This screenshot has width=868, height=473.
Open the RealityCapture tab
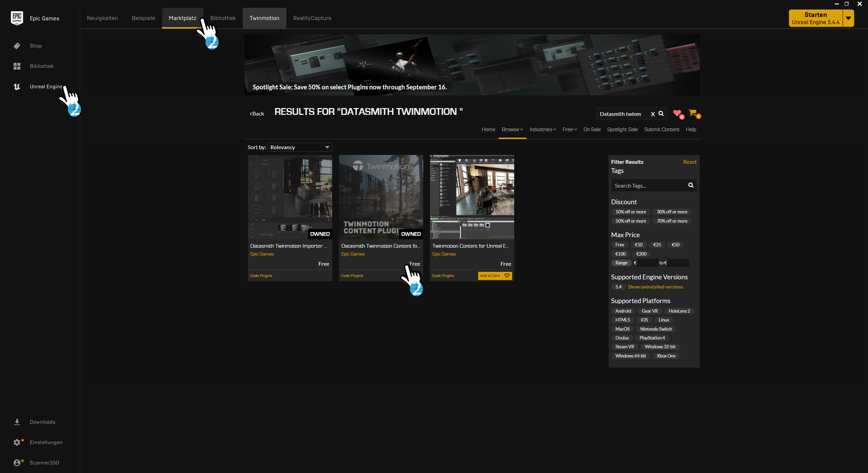point(312,18)
